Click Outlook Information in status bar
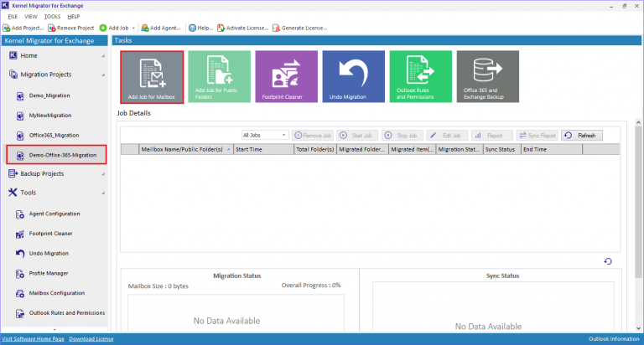 point(614,339)
